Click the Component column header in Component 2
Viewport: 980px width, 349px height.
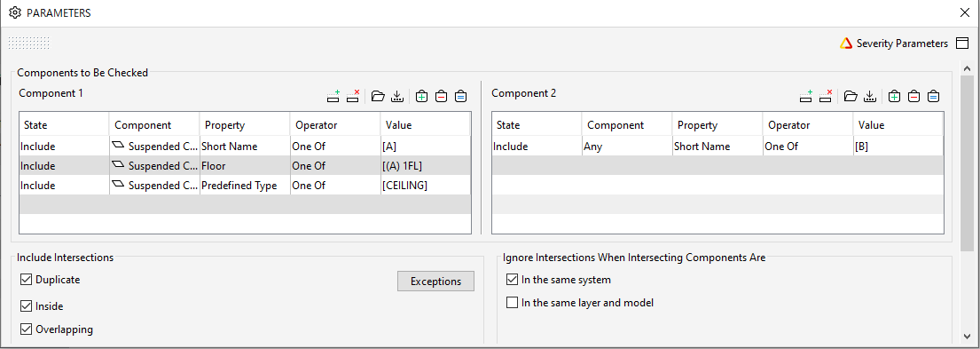point(628,125)
